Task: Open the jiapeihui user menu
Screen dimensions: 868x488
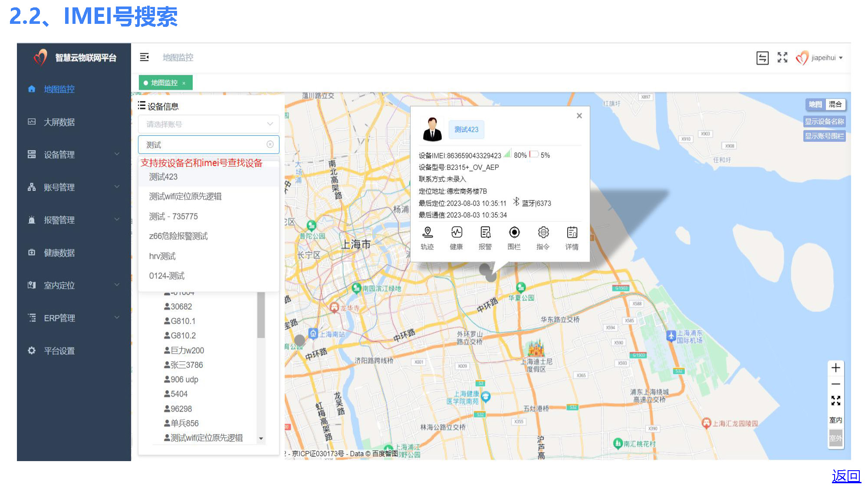Action: (819, 58)
